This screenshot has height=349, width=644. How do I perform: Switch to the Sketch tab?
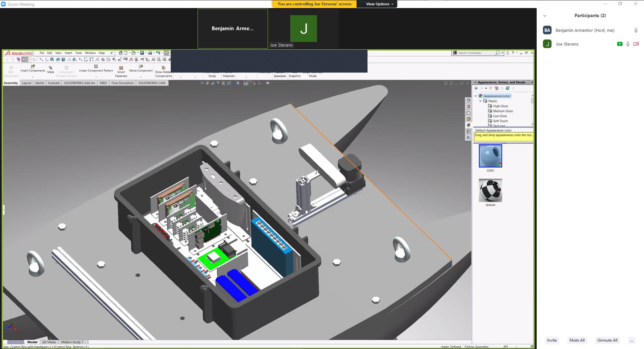[x=40, y=83]
